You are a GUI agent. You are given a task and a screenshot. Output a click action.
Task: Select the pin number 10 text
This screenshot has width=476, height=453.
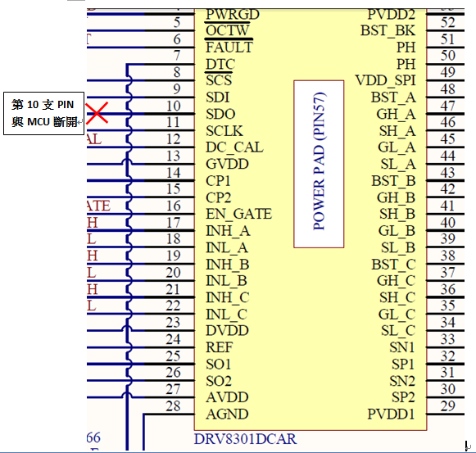click(174, 106)
